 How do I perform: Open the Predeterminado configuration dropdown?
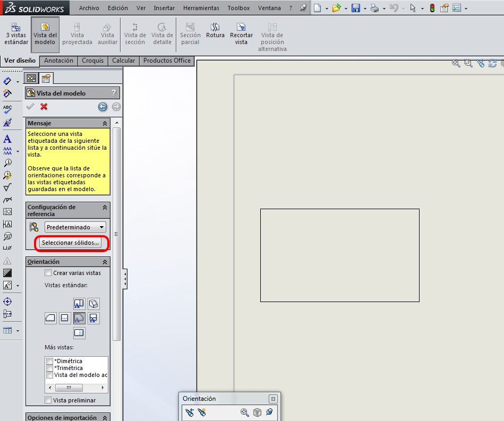(x=75, y=227)
